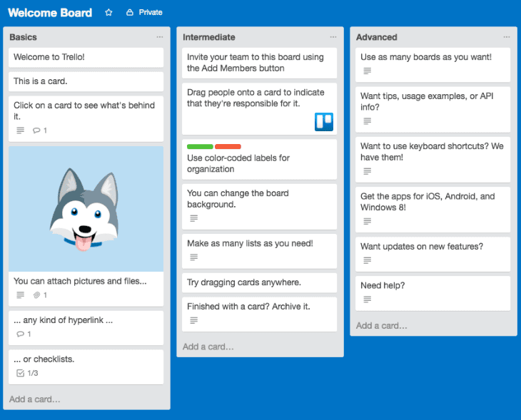Click comment icon on 'Click on a card' card
Image resolution: width=521 pixels, height=420 pixels.
36,130
